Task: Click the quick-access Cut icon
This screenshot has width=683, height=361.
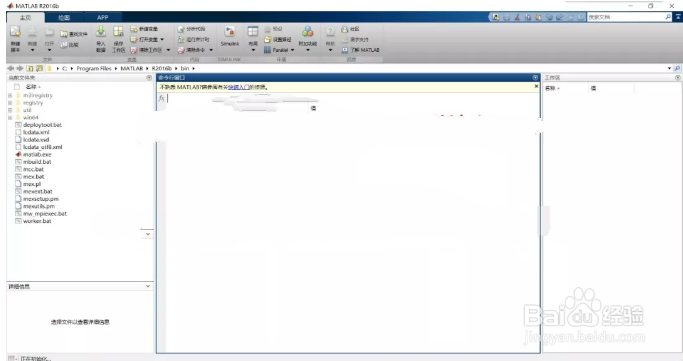Action: pos(517,17)
